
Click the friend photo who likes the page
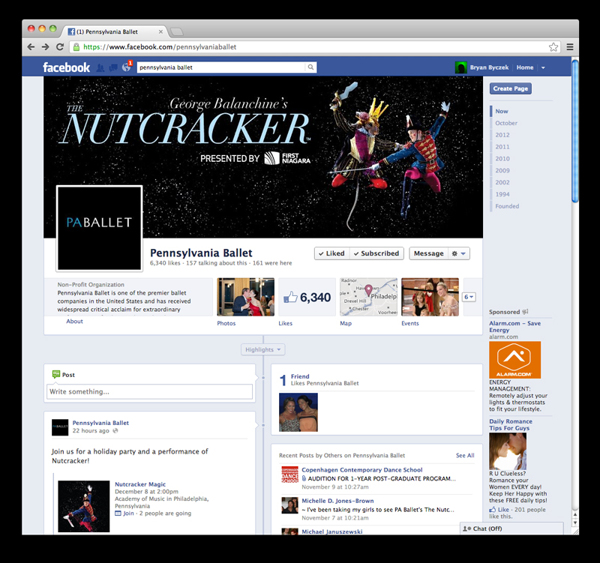pos(298,412)
